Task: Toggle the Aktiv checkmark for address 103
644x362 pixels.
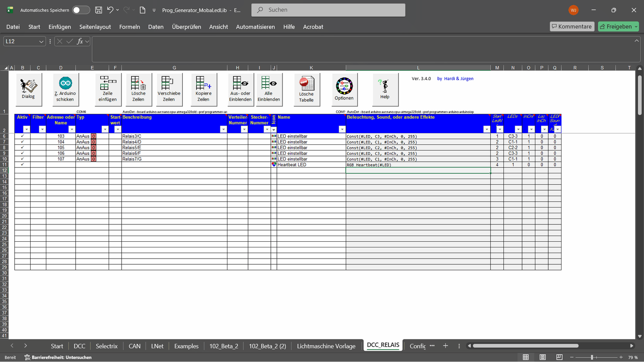Action: 23,136
